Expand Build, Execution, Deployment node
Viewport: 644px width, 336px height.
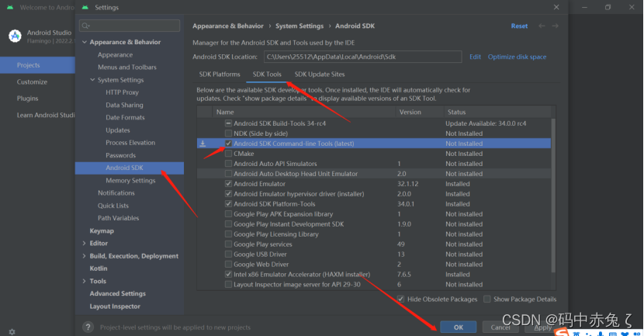pyautogui.click(x=85, y=256)
